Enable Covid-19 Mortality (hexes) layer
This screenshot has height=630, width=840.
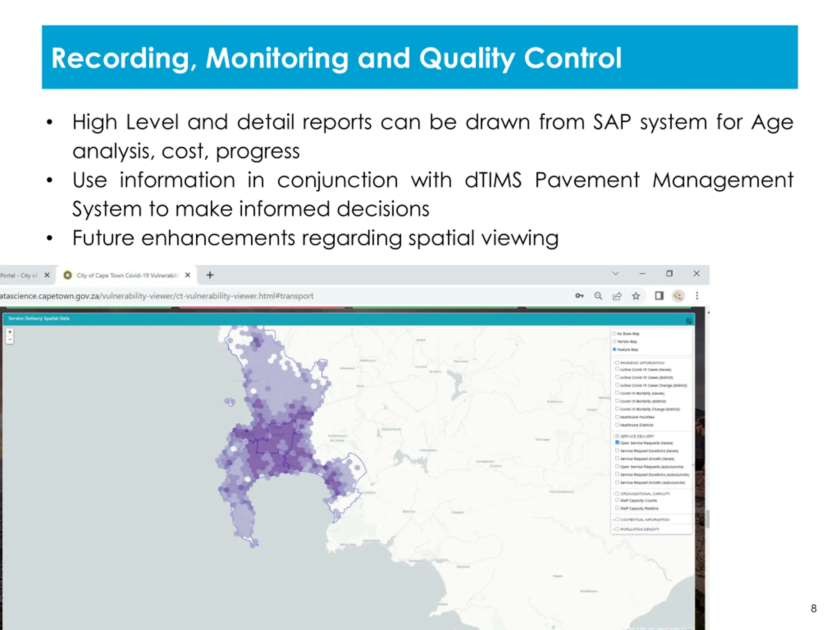617,393
